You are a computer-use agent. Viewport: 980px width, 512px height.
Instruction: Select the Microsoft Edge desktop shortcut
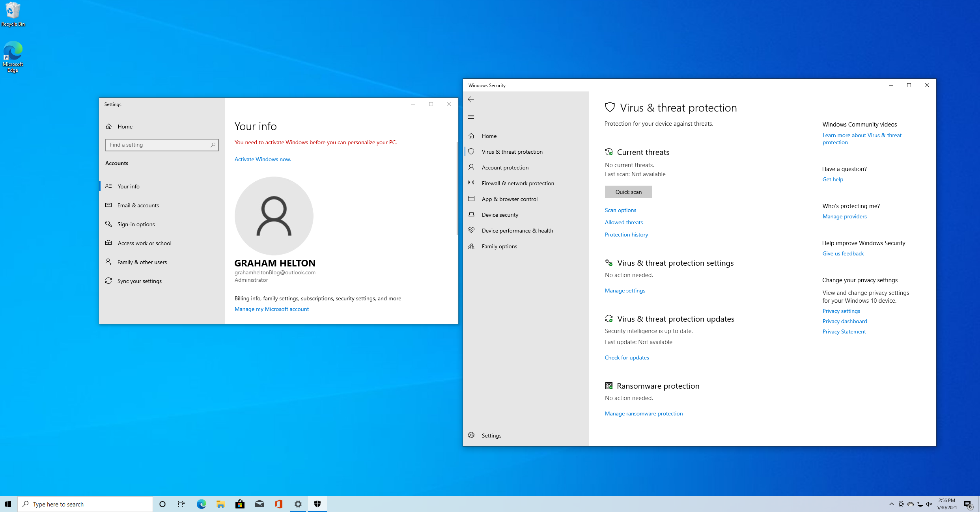point(13,57)
